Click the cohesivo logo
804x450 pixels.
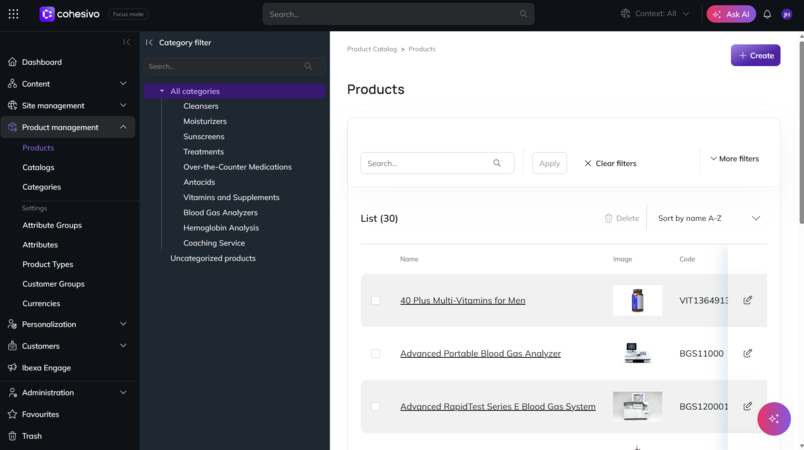click(69, 14)
